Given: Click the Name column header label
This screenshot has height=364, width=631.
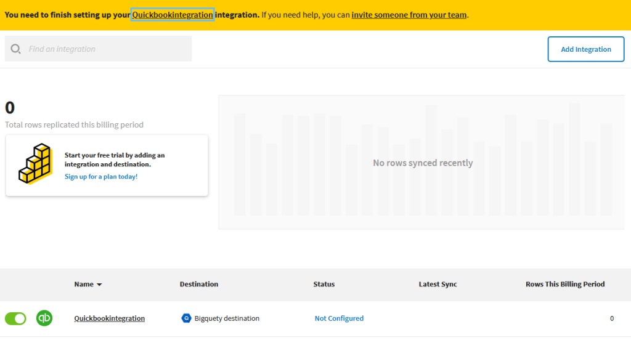Looking at the screenshot, I should [84, 284].
